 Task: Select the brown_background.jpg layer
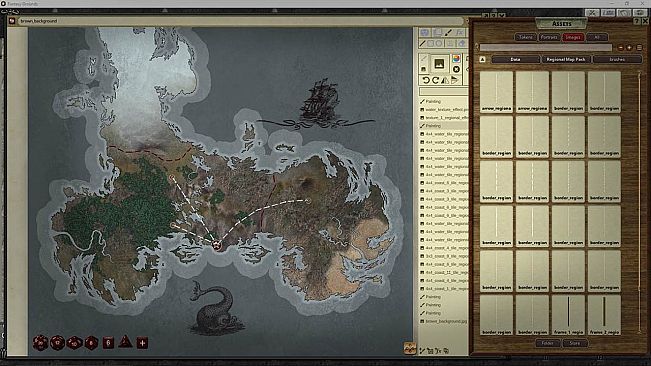[x=443, y=321]
